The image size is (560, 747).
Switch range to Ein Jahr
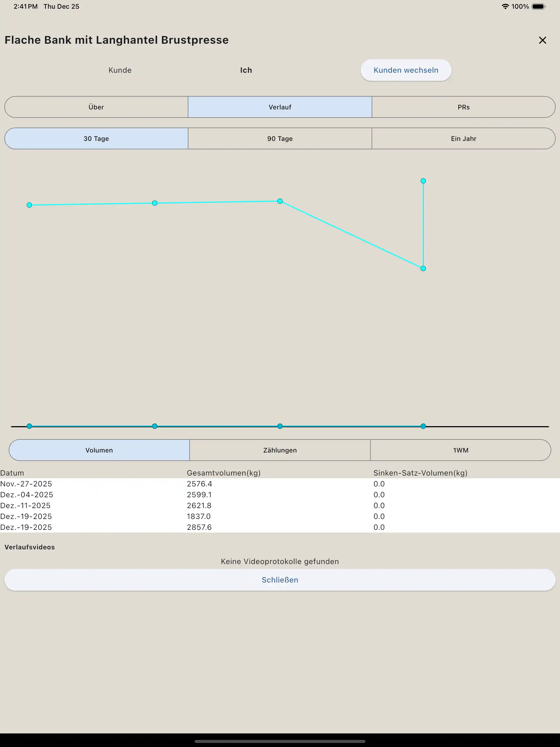point(463,138)
